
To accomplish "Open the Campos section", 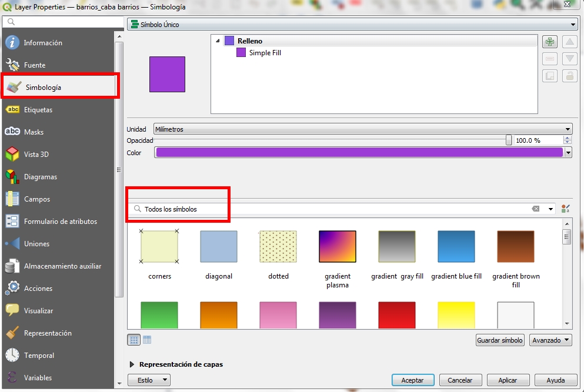I will 58,199.
